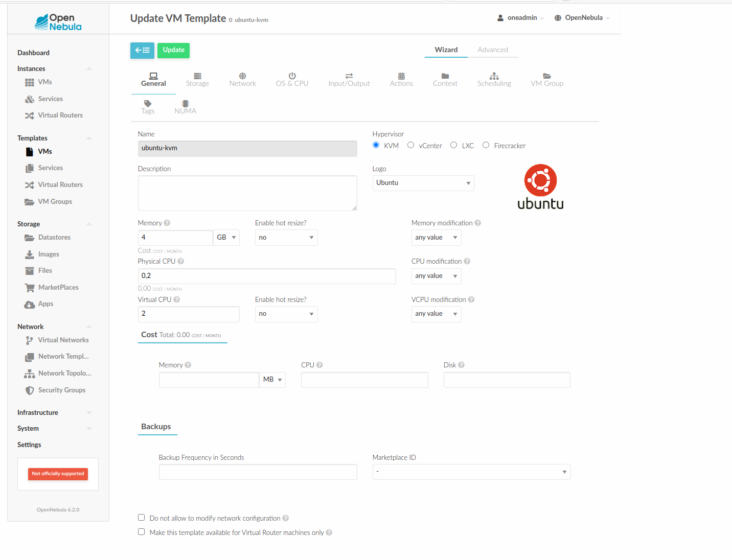
Task: Click the Virtual Networks icon
Action: point(30,340)
